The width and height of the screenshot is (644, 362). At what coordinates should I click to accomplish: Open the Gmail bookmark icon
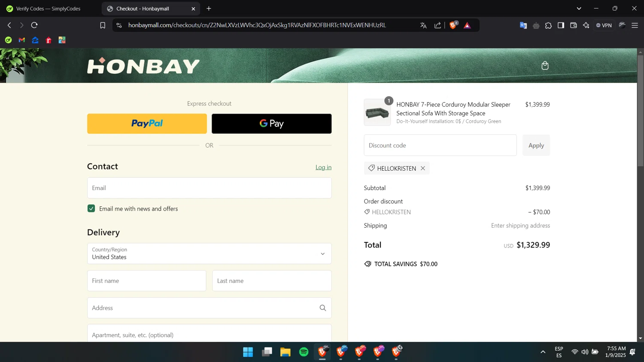[22, 40]
